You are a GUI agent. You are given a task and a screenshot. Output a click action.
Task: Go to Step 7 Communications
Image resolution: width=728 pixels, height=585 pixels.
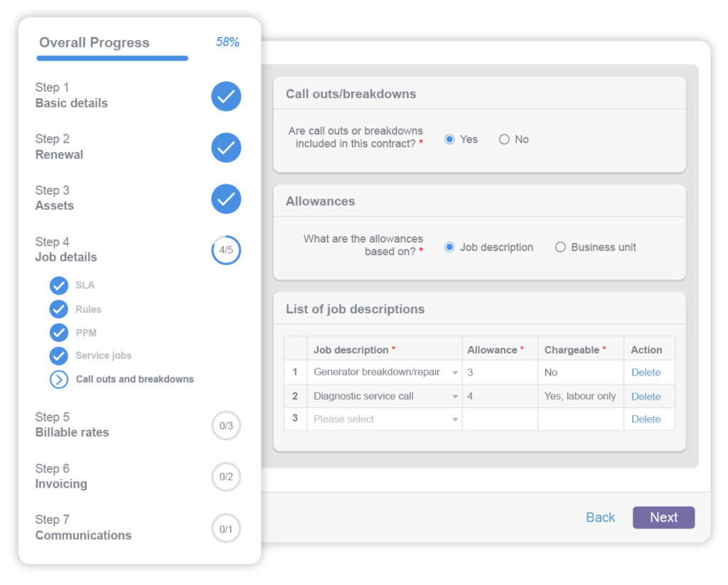(84, 527)
